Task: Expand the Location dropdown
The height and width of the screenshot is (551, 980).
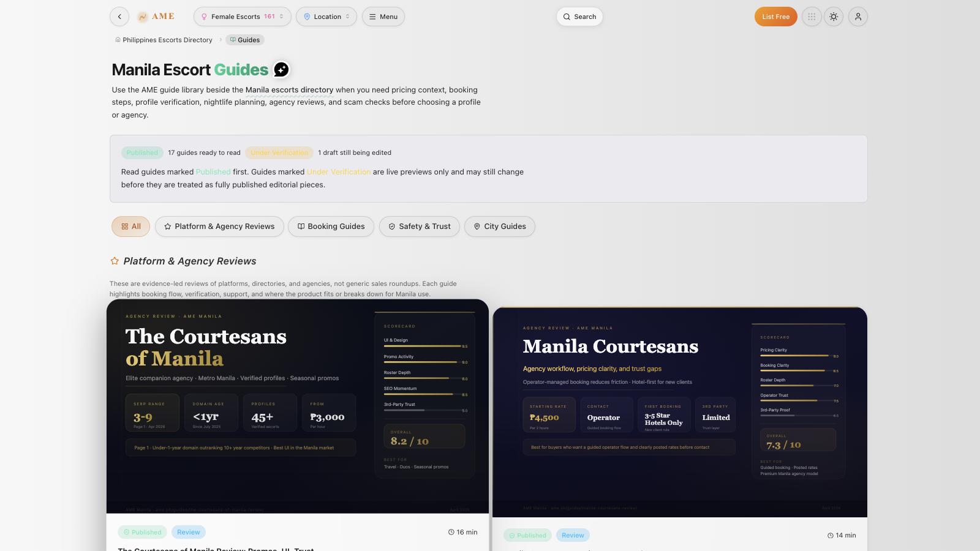Action: (x=326, y=17)
